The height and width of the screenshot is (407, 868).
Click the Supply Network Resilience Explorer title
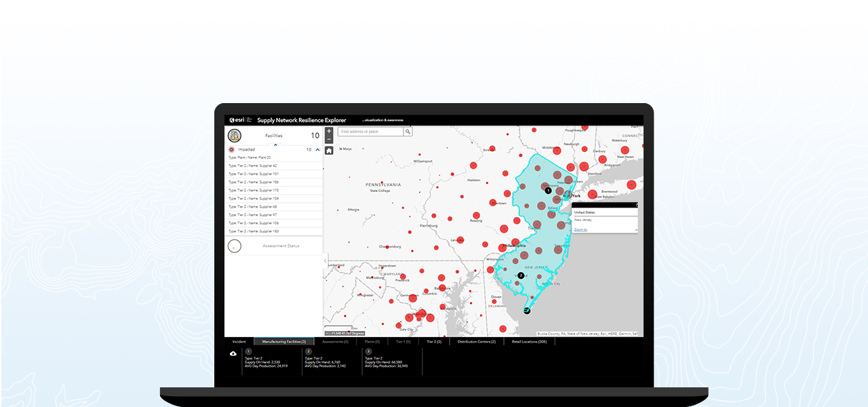[x=302, y=120]
